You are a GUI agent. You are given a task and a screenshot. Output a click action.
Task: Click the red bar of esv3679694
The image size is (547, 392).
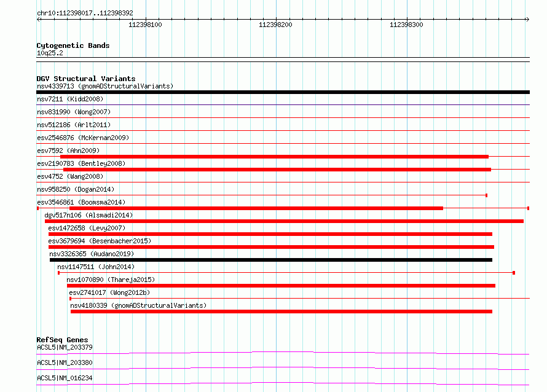coord(271,247)
